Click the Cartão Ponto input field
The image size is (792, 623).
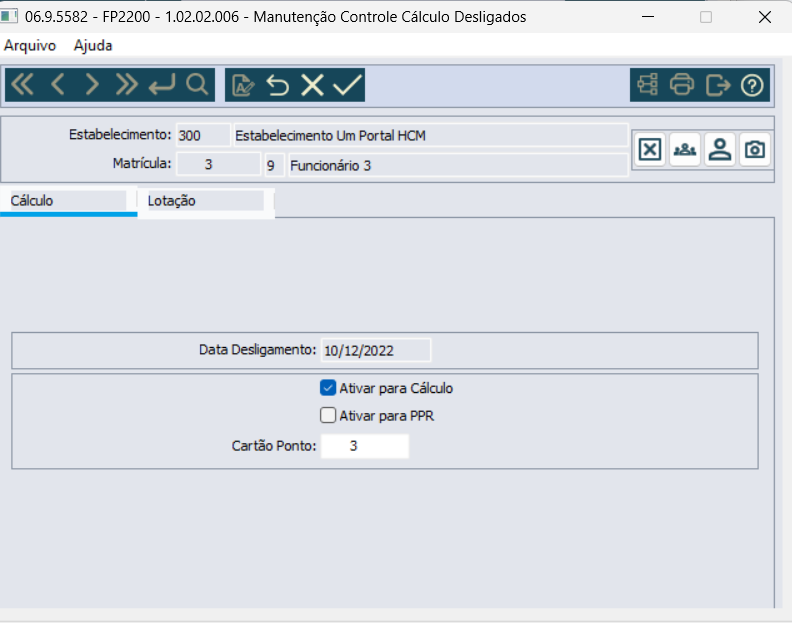coord(365,446)
